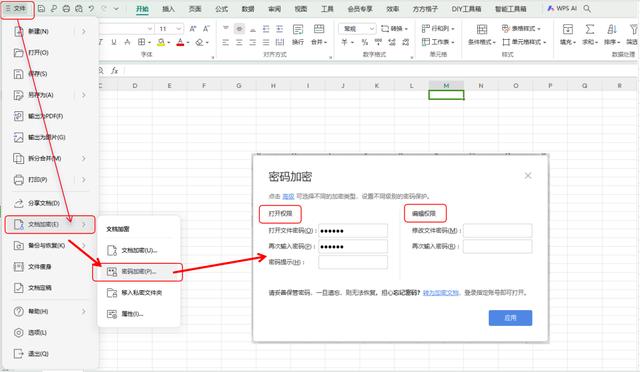The image size is (640, 372).
Task: Click the increase font size icon
Action: [x=193, y=29]
